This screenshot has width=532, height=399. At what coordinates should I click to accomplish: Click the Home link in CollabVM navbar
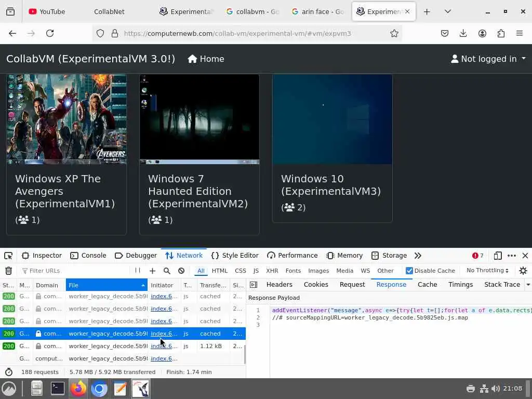(206, 59)
